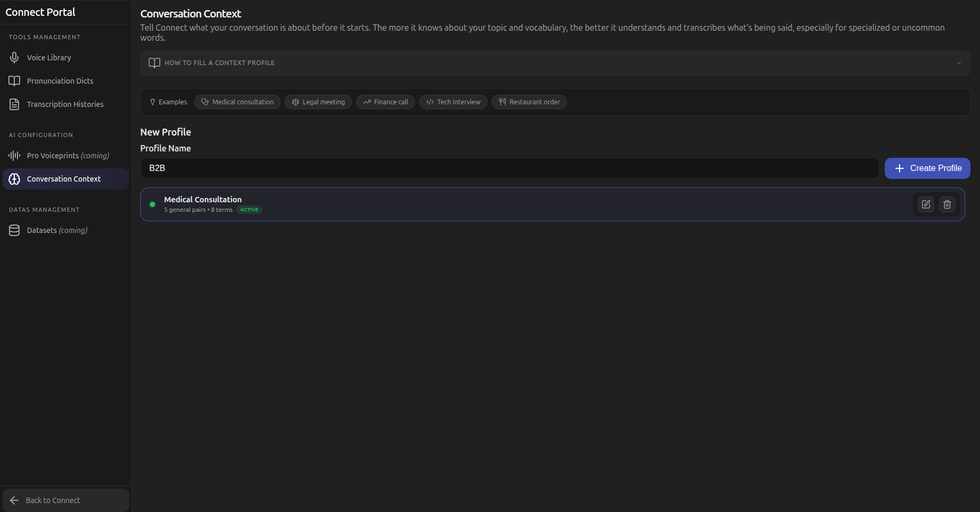This screenshot has height=512, width=980.
Task: Open the Voice Library page
Action: tap(66, 57)
